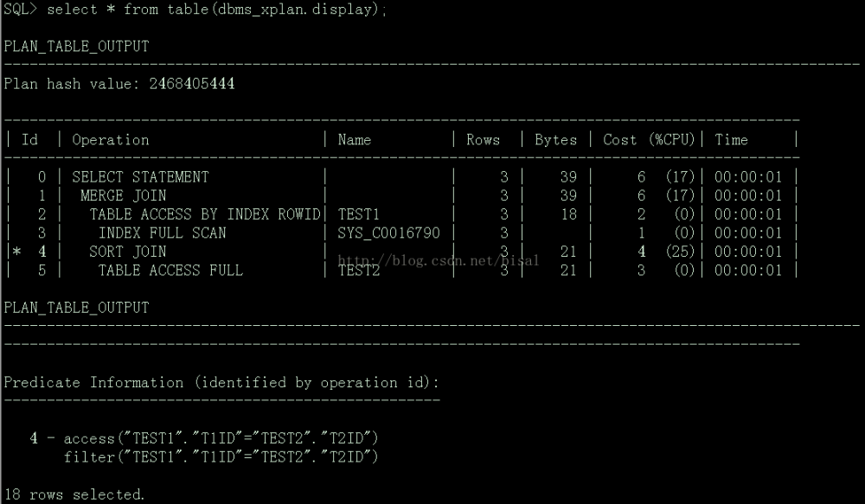Click the "18 rows selected." message
Screen dimensions: 865x504
click(74, 494)
